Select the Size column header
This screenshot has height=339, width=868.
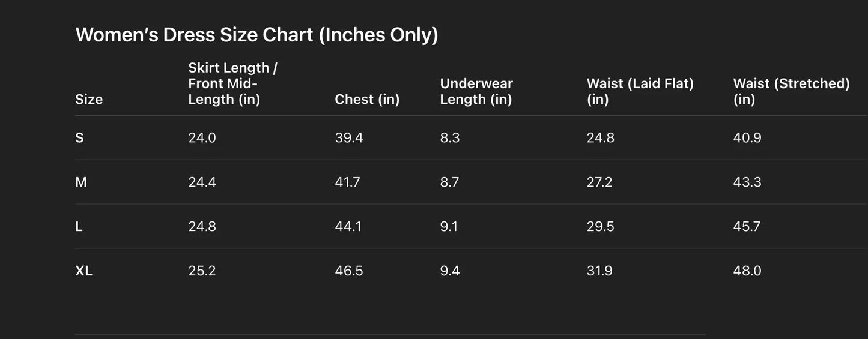point(89,99)
